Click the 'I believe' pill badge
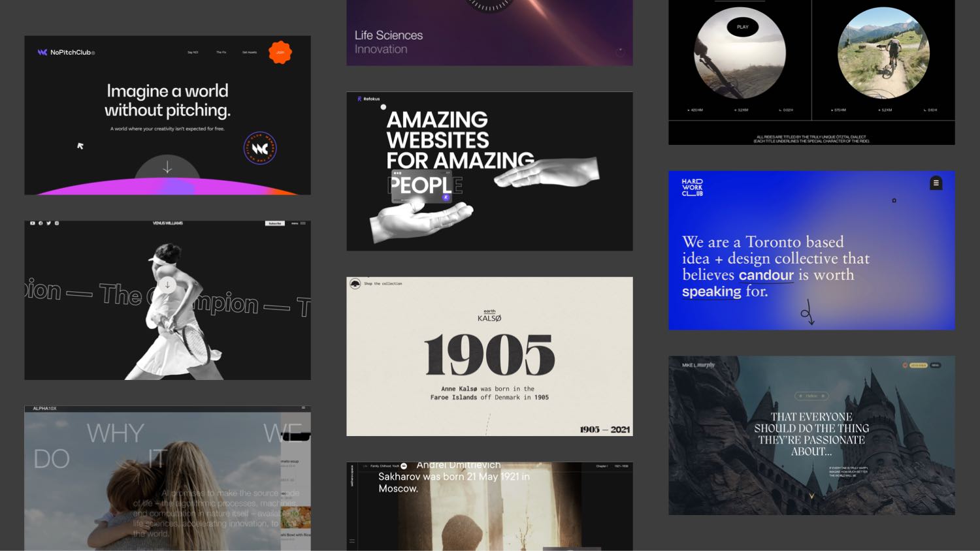 click(x=811, y=396)
